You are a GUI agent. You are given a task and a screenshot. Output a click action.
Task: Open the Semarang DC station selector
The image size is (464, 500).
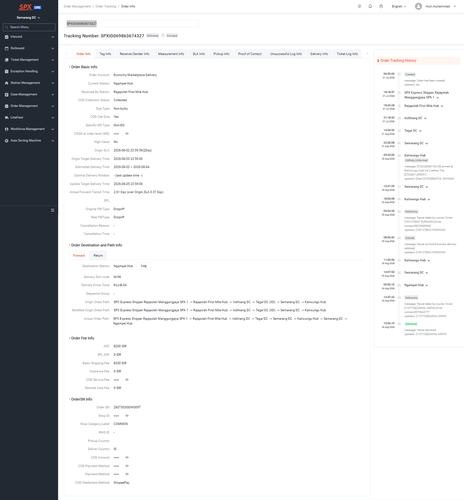(29, 18)
